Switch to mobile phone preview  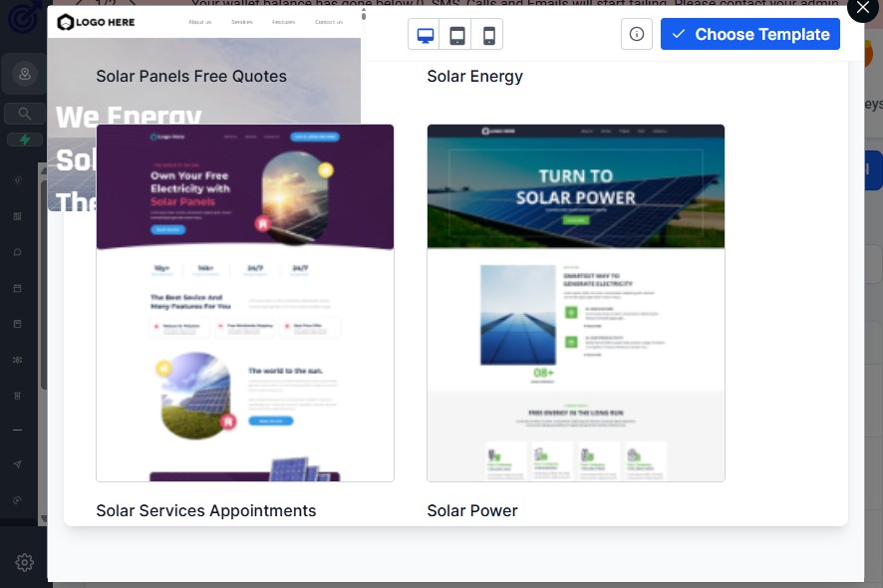tap(488, 34)
